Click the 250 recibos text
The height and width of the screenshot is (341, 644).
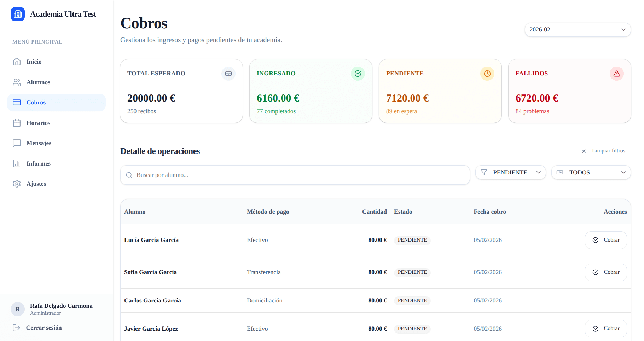(141, 111)
